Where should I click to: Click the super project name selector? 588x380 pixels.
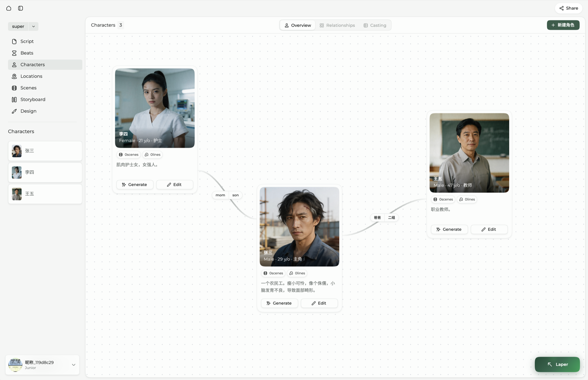18,26
